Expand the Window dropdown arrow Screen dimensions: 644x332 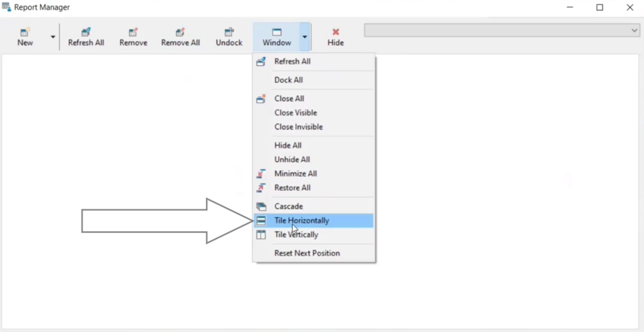[x=305, y=36]
